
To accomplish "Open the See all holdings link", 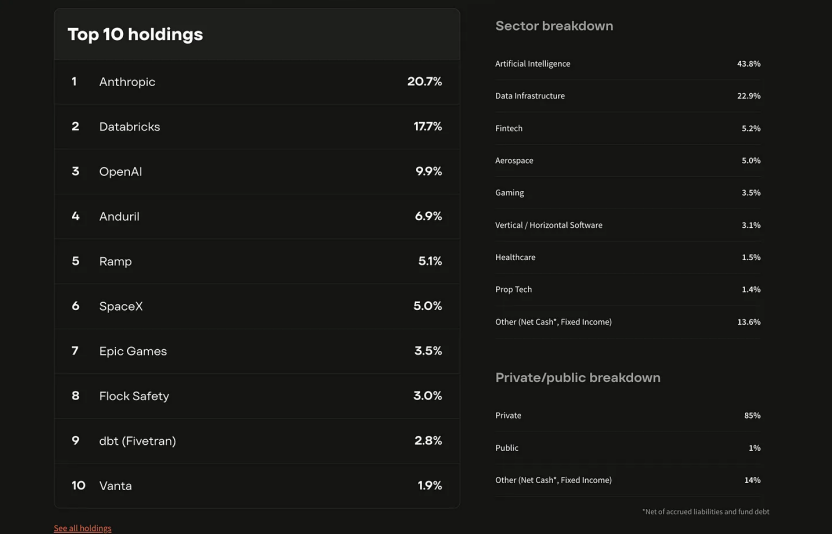I will point(83,528).
